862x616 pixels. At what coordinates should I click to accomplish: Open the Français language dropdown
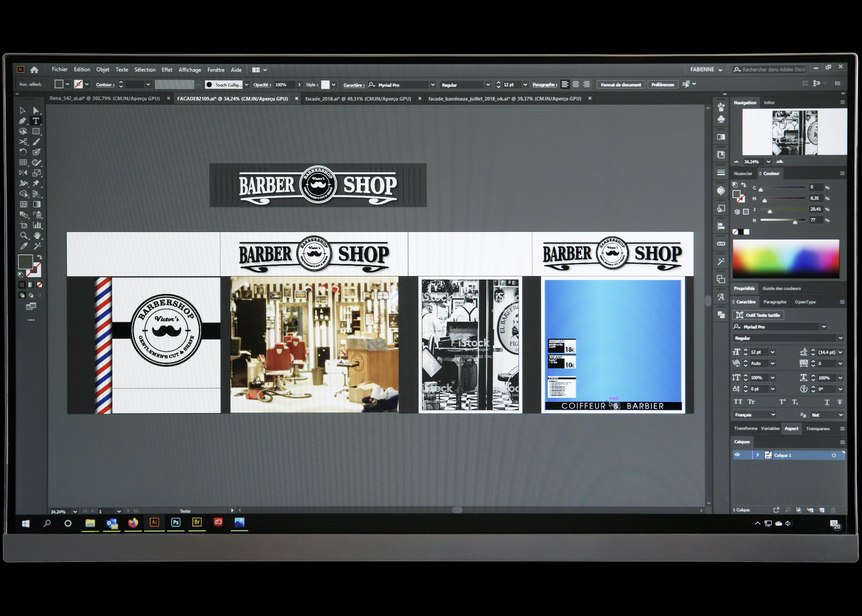pos(754,415)
